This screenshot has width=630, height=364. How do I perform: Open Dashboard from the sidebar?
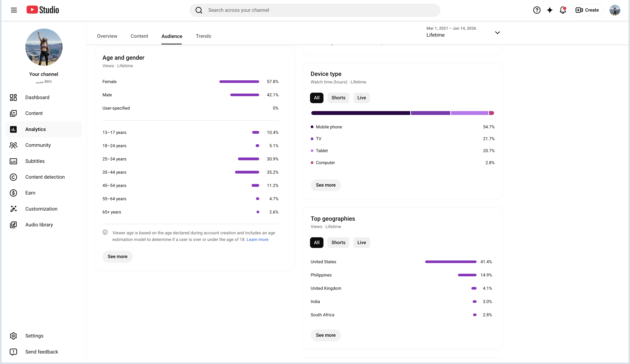click(x=44, y=97)
